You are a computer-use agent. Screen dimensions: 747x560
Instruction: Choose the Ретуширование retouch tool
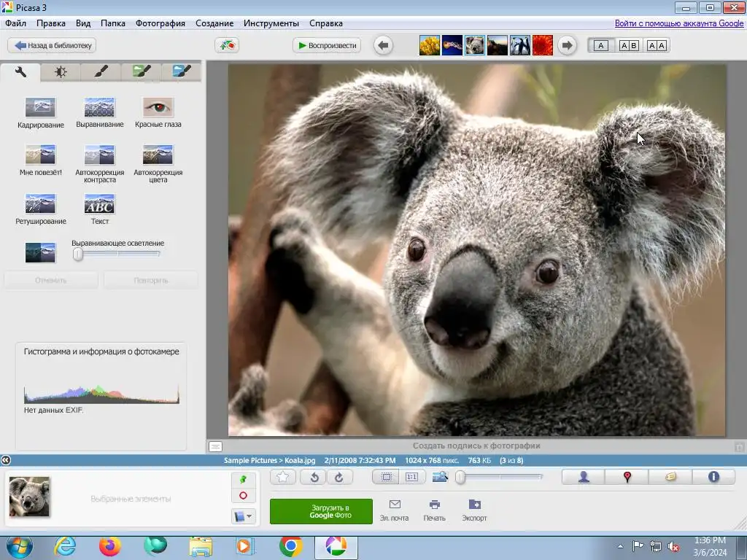40,204
